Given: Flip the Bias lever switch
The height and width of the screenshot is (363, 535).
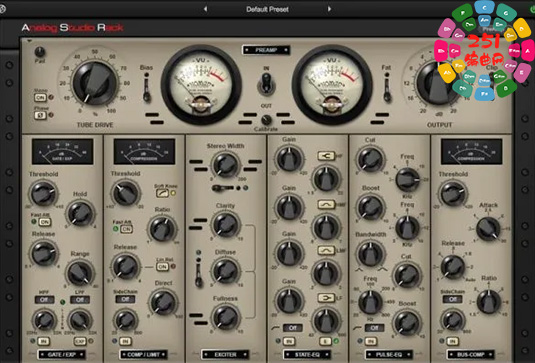Looking at the screenshot, I should point(147,88).
